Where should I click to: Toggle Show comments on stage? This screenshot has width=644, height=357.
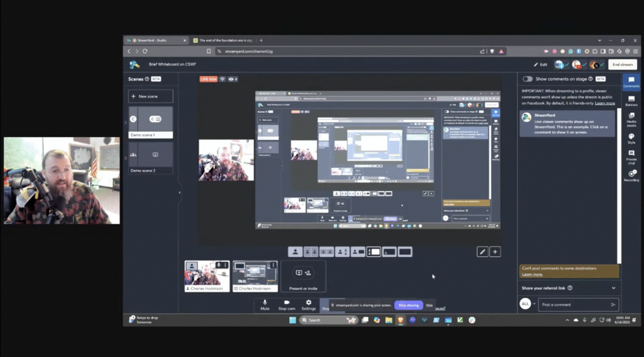(x=528, y=79)
